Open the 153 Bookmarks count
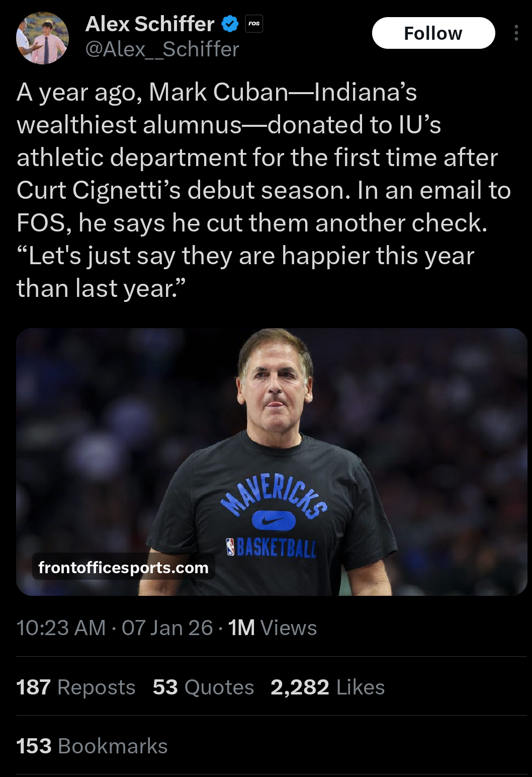The height and width of the screenshot is (777, 532). [x=92, y=746]
